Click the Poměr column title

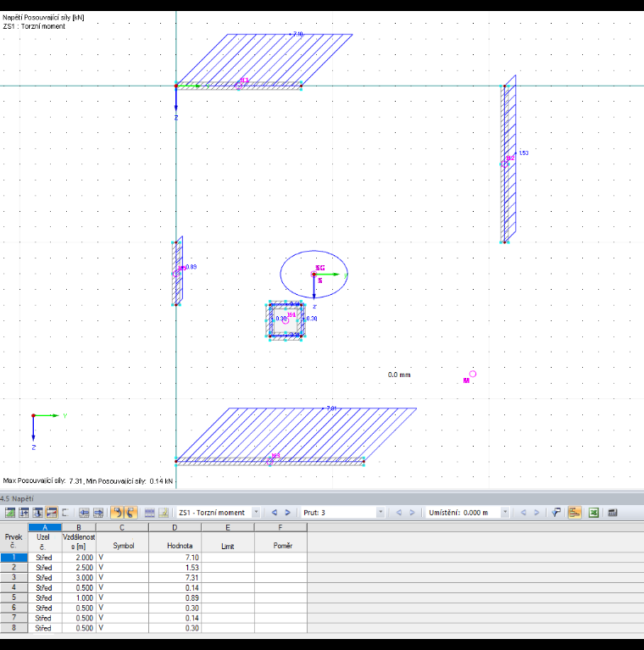[283, 546]
